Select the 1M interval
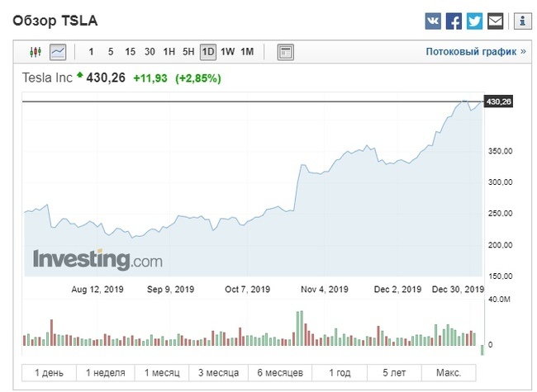Viewport: 537px width, 392px height. click(x=247, y=52)
